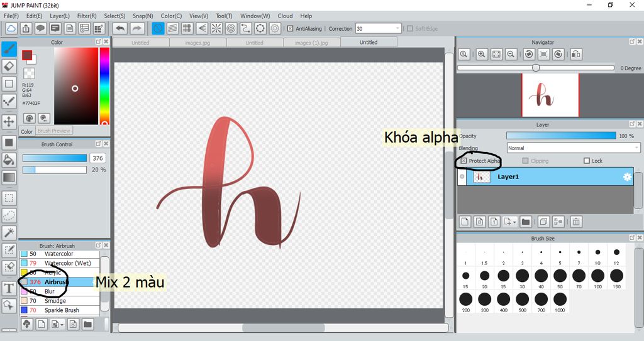
Task: Select the Move tool
Action: click(x=9, y=121)
